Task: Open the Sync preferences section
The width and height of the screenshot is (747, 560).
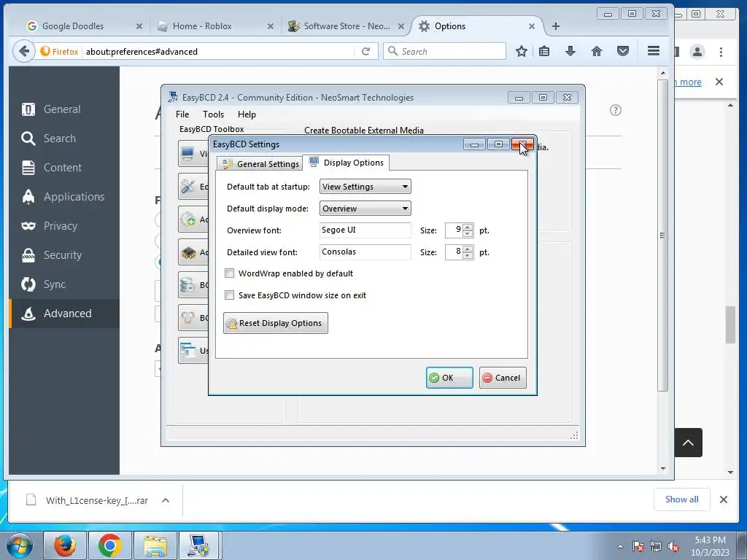Action: coord(64,284)
